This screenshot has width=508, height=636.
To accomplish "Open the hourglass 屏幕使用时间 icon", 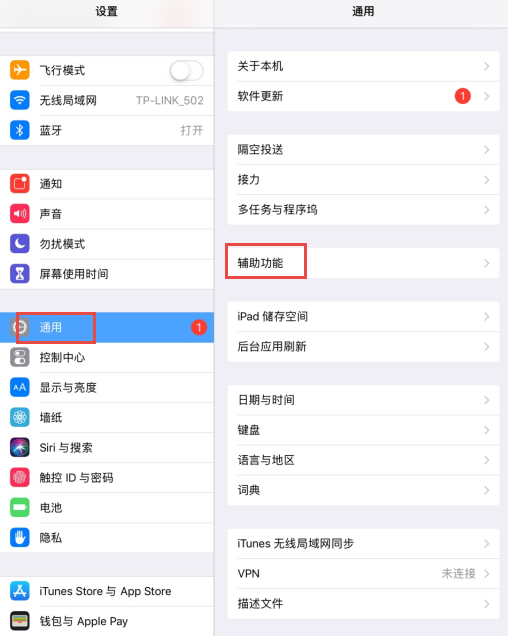I will pos(19,274).
